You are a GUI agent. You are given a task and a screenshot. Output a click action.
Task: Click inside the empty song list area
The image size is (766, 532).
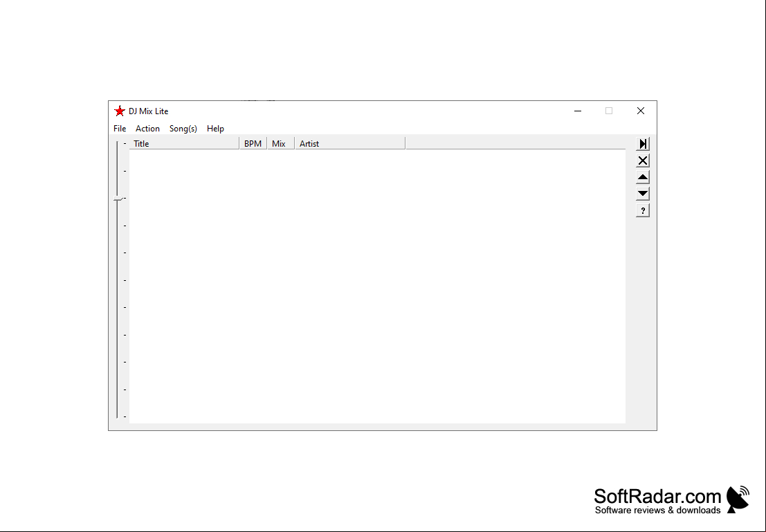pyautogui.click(x=377, y=286)
